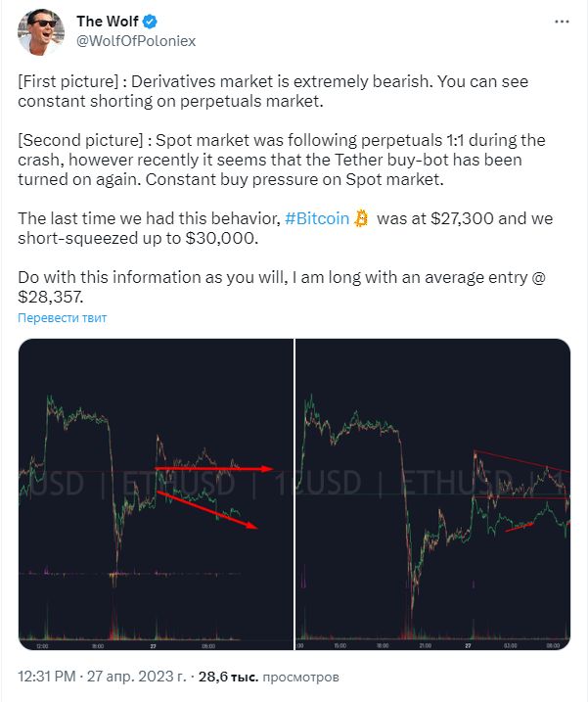Click the downward-sloping red arrow on left chart

(x=208, y=509)
